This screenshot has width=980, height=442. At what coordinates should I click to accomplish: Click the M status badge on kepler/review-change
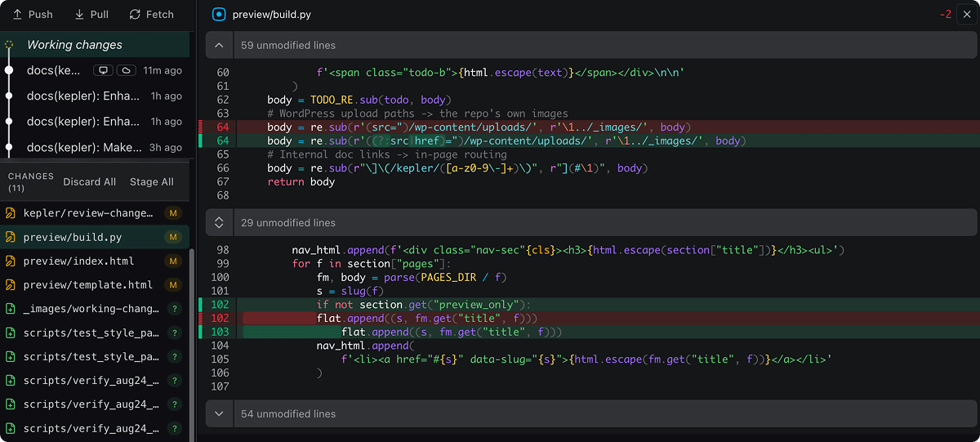pos(173,213)
